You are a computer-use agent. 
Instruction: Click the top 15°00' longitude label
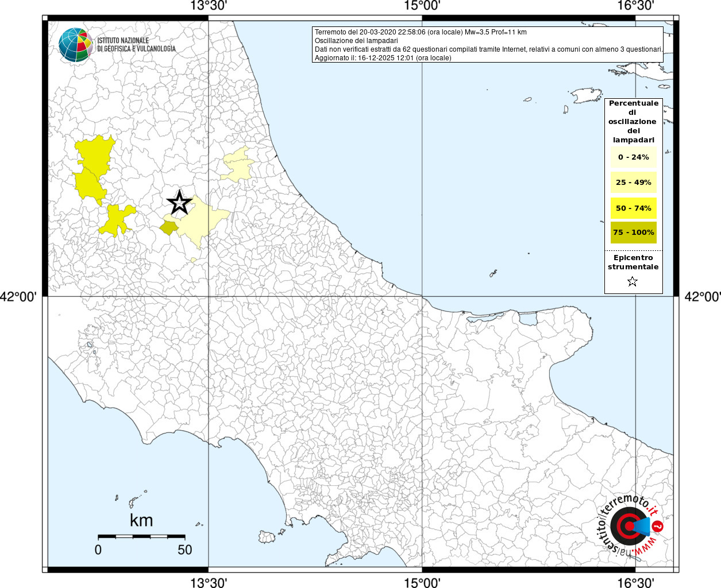(x=422, y=6)
